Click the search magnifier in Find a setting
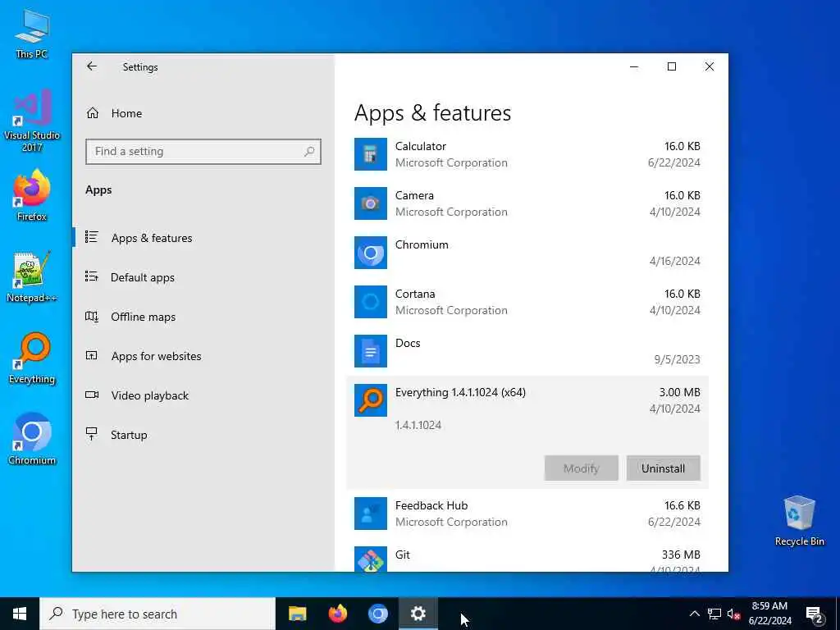Screen dimensions: 840x630 click(x=309, y=152)
